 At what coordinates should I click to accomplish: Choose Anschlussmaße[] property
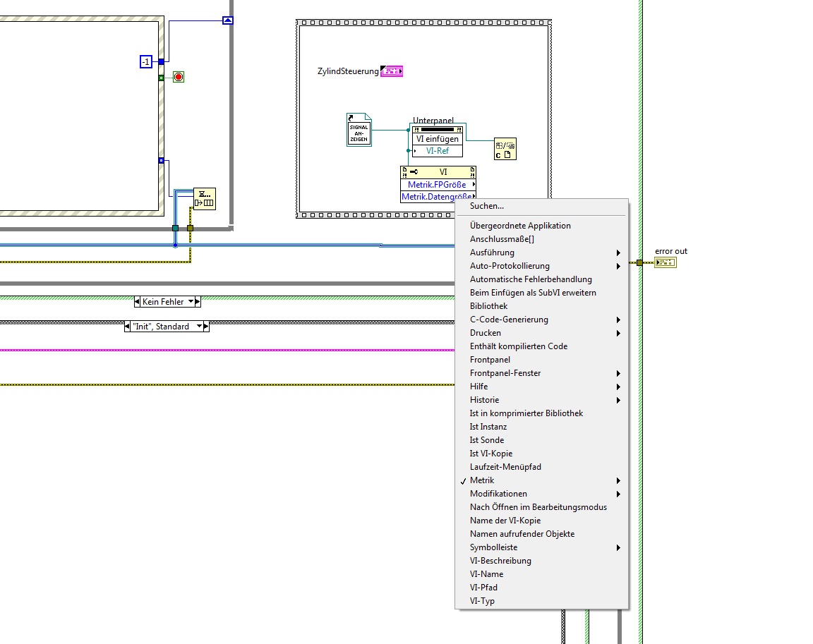tap(541, 239)
